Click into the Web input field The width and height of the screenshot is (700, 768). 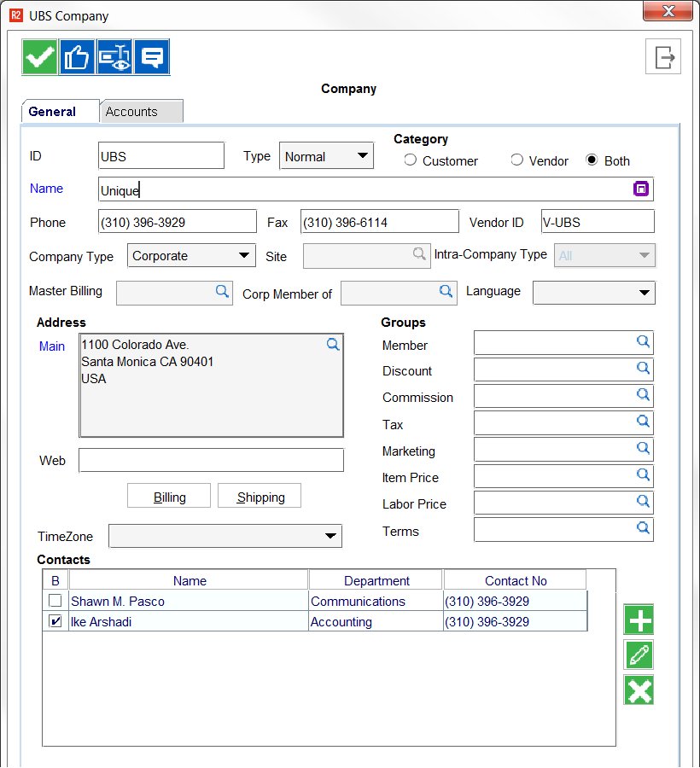[x=211, y=461]
